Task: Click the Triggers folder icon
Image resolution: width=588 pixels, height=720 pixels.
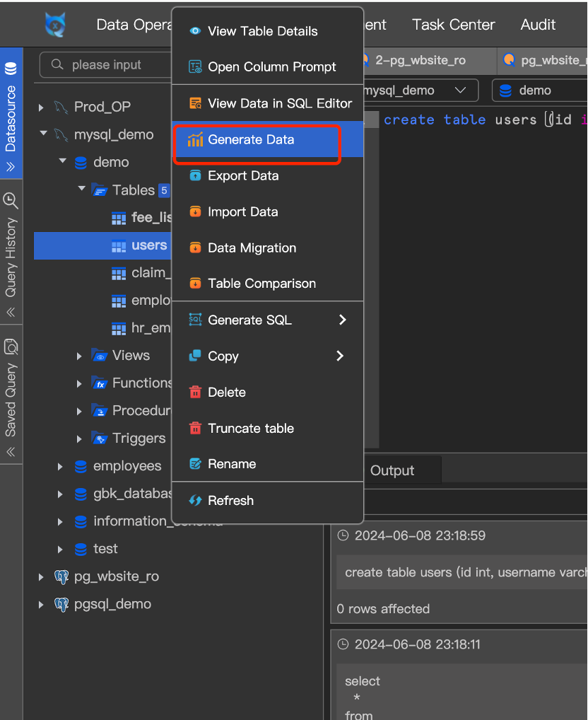Action: pos(99,438)
